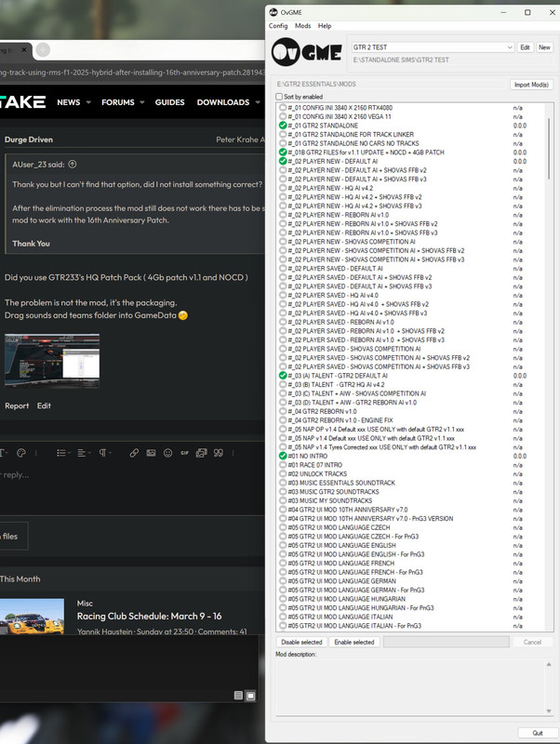The image size is (560, 744).
Task: Go to GUIDES on the website navigation
Action: pos(170,102)
